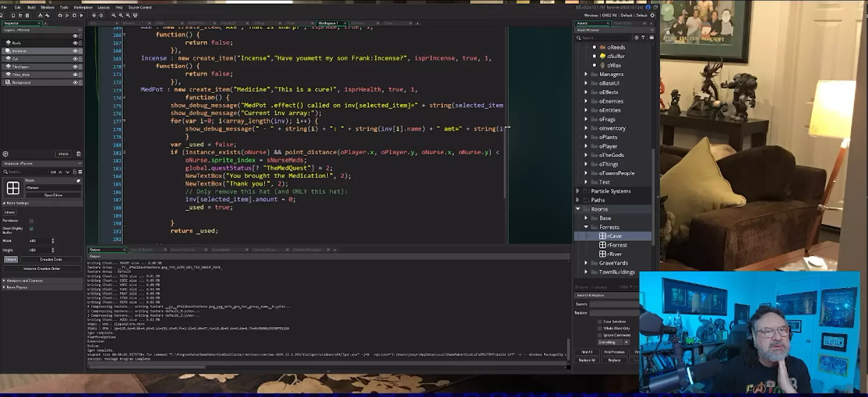Viewport: 868px width, 397px height.
Task: Uncheck the Clear Display Buffer checkbox
Action: coord(31,229)
